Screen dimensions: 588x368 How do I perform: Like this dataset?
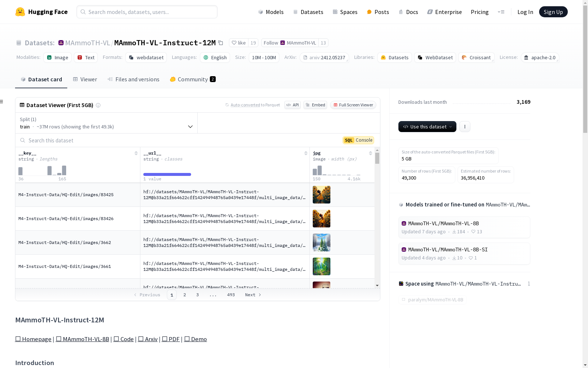[x=239, y=43]
